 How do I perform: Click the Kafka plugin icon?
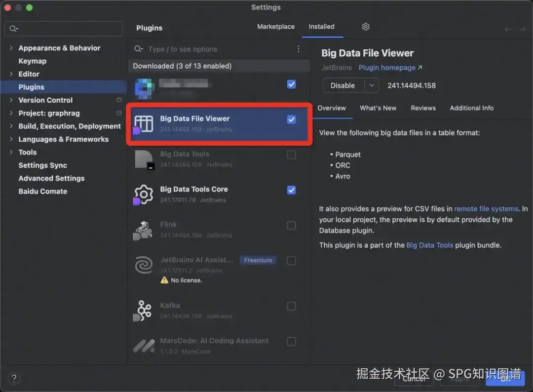[x=143, y=311]
